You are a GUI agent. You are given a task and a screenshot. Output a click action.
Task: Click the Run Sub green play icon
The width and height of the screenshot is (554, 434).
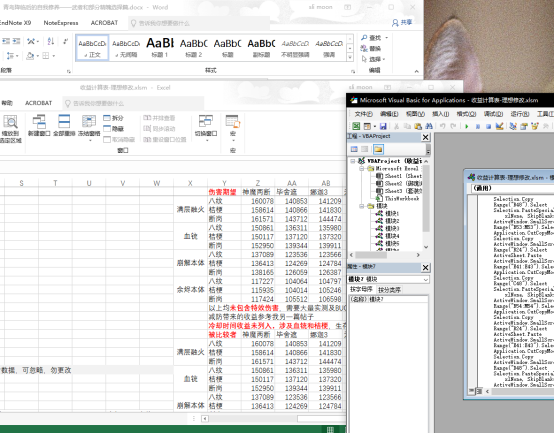(x=467, y=126)
